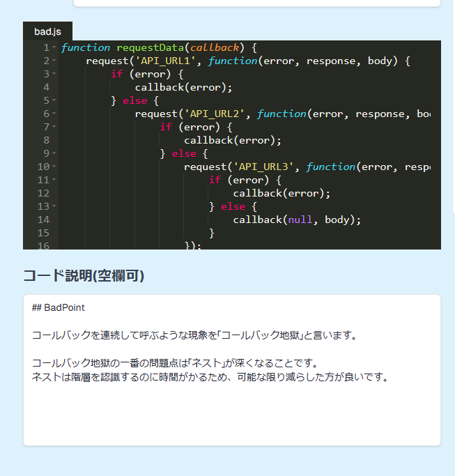Screen dimensions: 455x476
Task: Click callback(null, body); on line 14
Action: 297,220
